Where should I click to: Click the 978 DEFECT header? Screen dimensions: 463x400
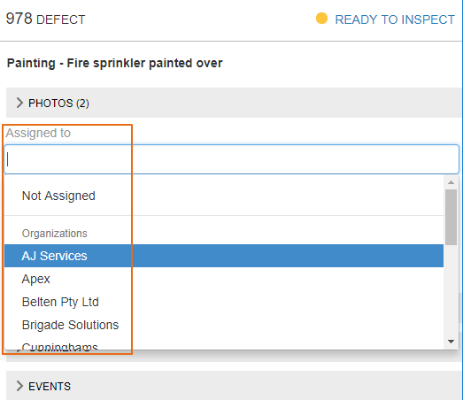pos(46,19)
